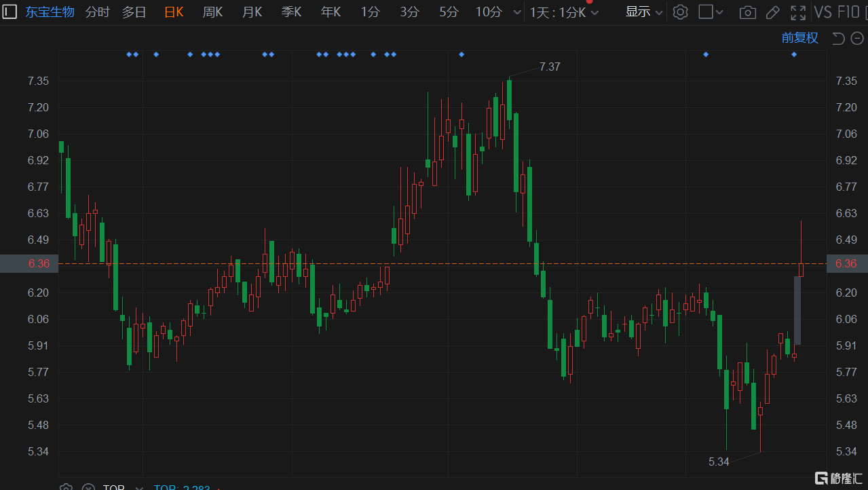Switch to 1分 minute chart
The width and height of the screenshot is (868, 490).
[371, 12]
